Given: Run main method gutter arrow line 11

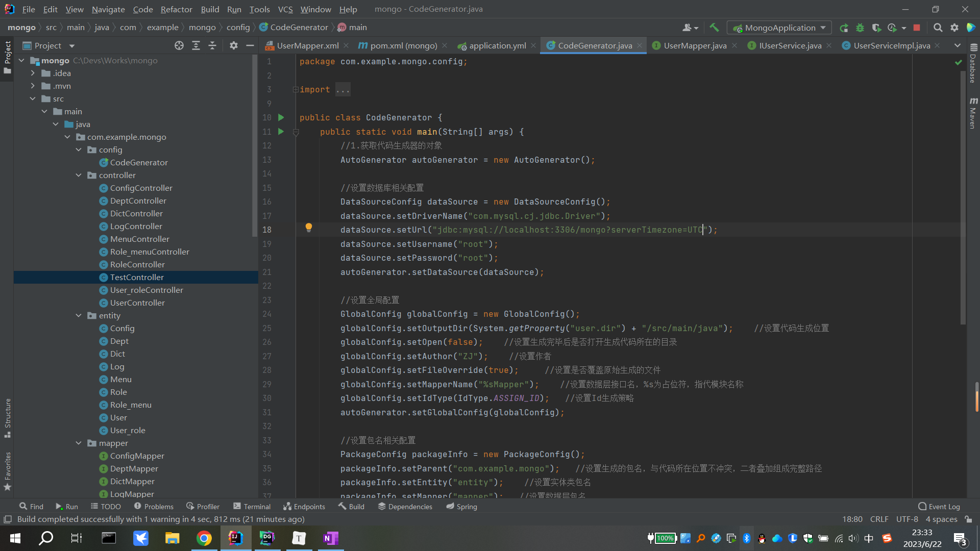Looking at the screenshot, I should pyautogui.click(x=281, y=132).
